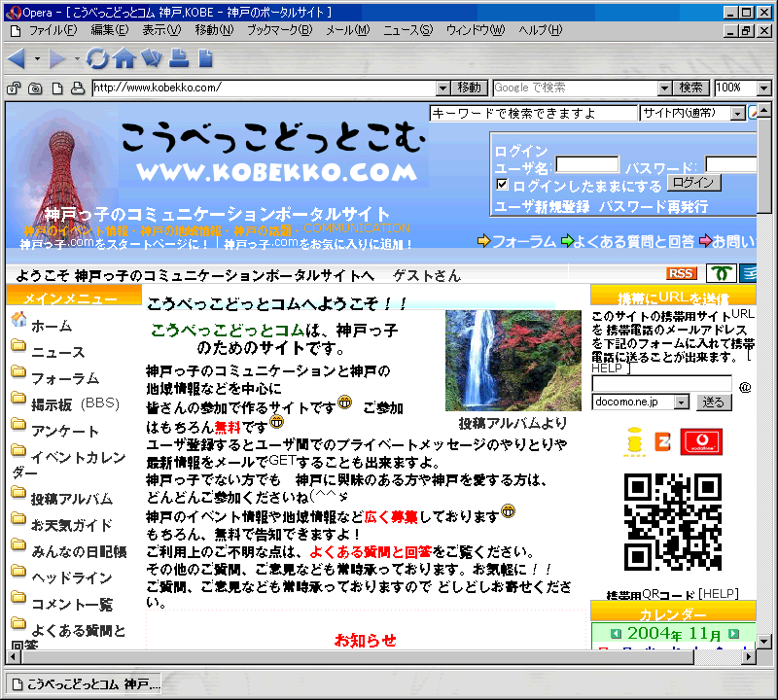Click the site keyword search field
The height and width of the screenshot is (700, 778).
(533, 114)
